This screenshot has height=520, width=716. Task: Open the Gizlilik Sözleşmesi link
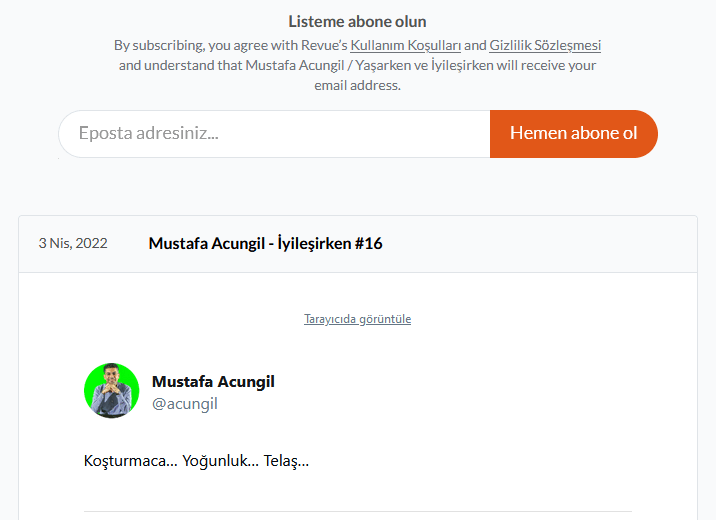tap(545, 45)
